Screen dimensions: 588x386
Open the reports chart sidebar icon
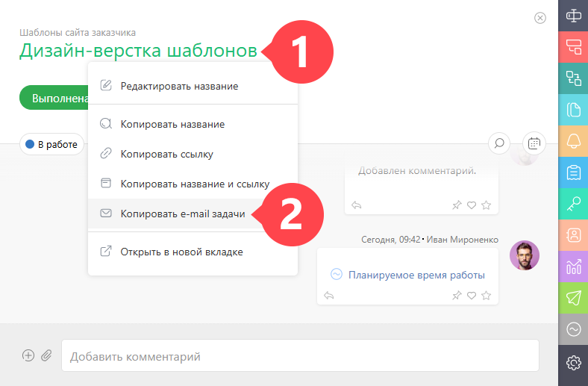pos(573,267)
